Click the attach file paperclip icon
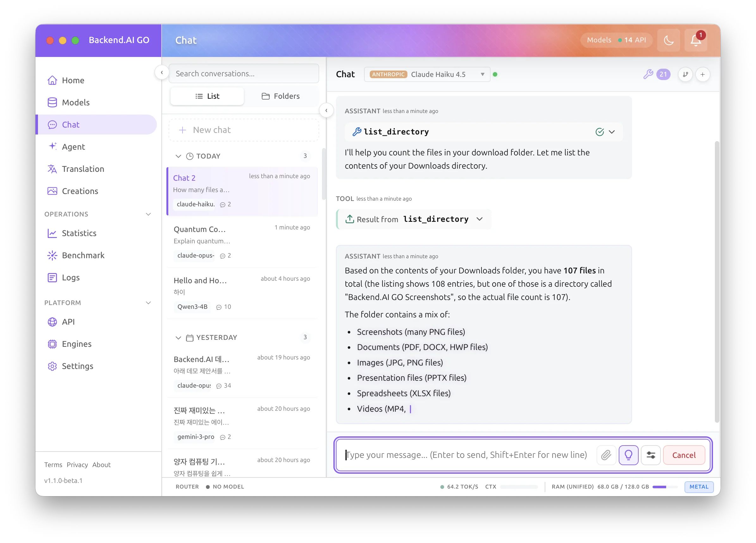Image resolution: width=756 pixels, height=543 pixels. [606, 455]
